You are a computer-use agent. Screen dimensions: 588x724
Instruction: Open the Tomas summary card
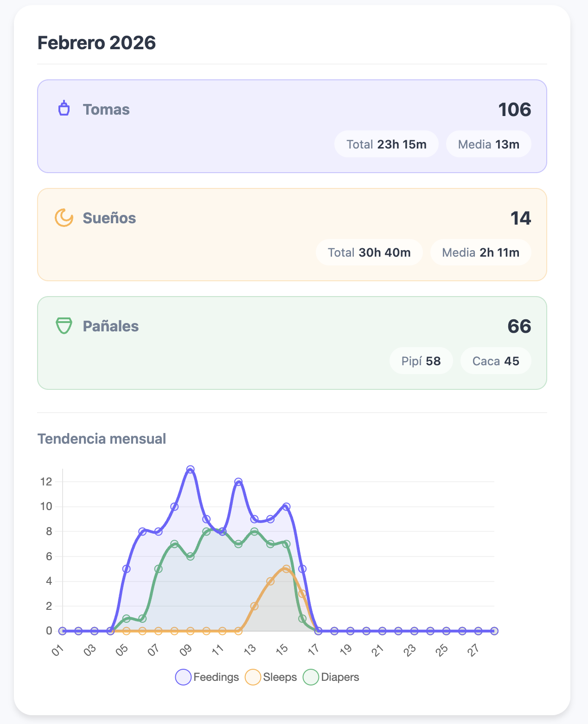tap(293, 125)
